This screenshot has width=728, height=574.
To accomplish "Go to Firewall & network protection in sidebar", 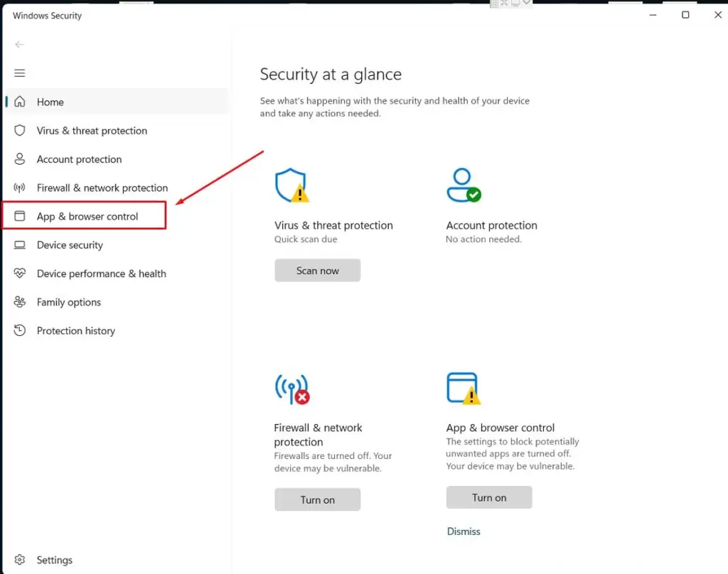I will (102, 188).
